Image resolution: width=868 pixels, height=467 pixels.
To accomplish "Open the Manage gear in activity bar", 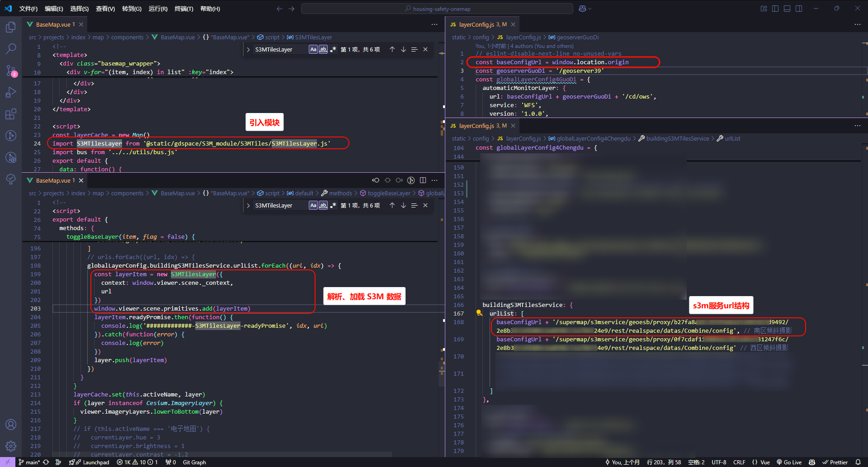I will point(11,446).
